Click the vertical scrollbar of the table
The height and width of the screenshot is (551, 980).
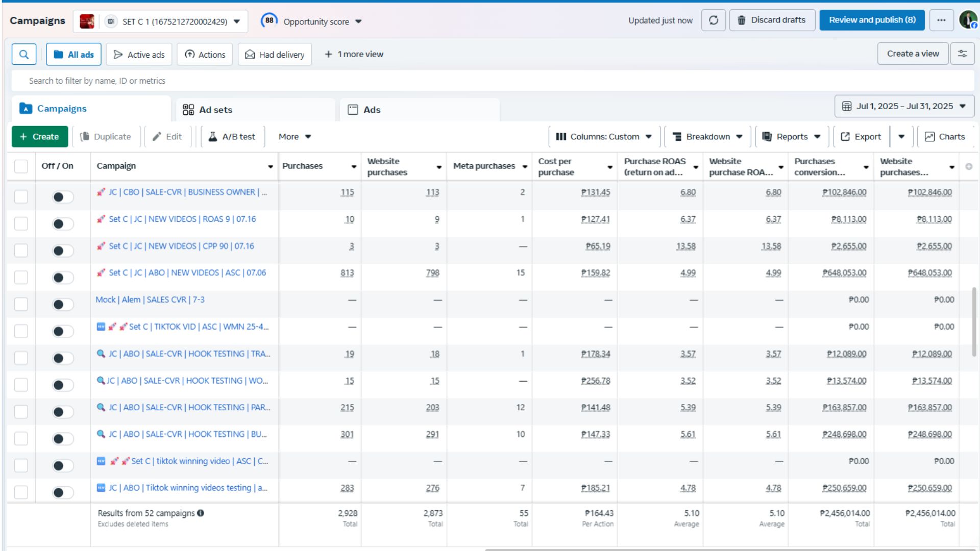pos(974,321)
